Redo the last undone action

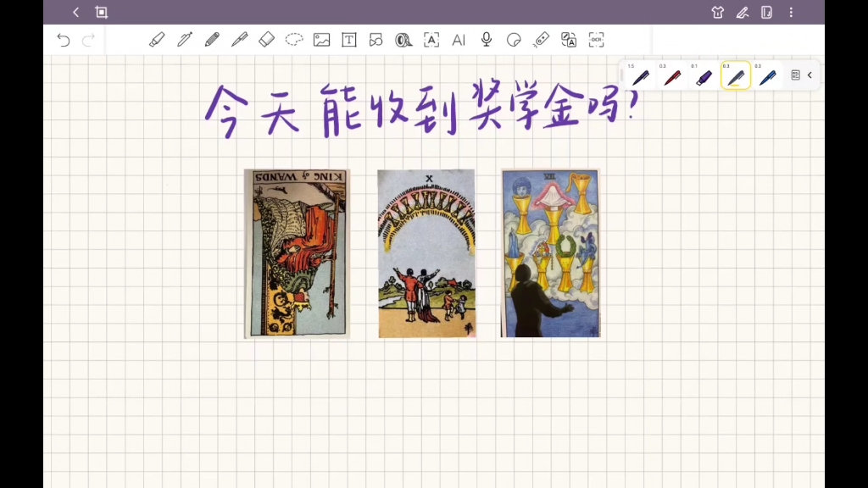(88, 40)
